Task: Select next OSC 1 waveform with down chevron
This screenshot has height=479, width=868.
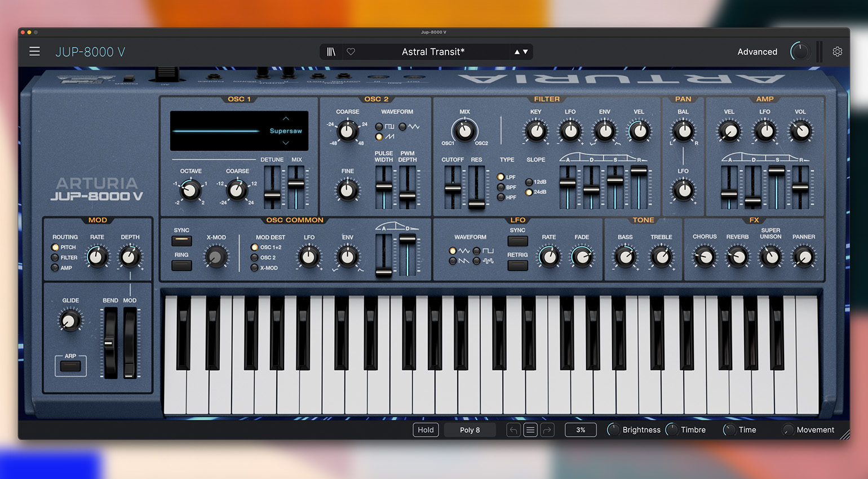Action: 286,143
